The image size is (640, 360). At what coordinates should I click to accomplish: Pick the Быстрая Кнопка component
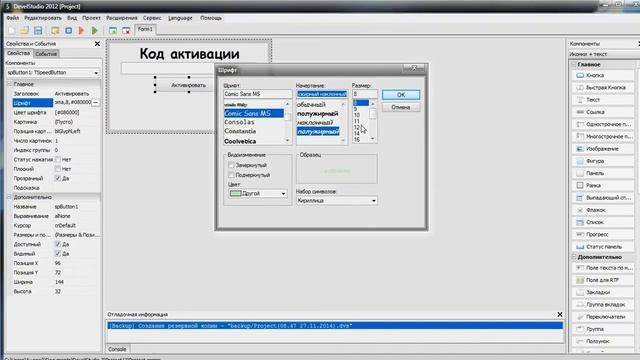click(603, 88)
